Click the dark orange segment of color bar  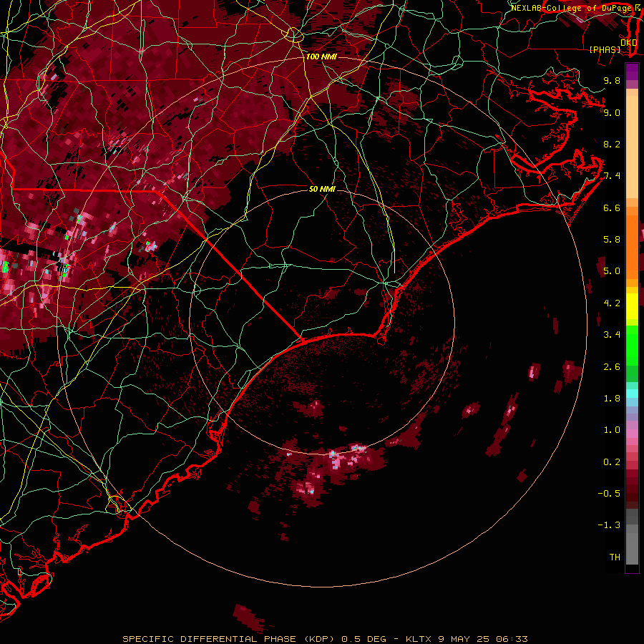click(x=632, y=246)
